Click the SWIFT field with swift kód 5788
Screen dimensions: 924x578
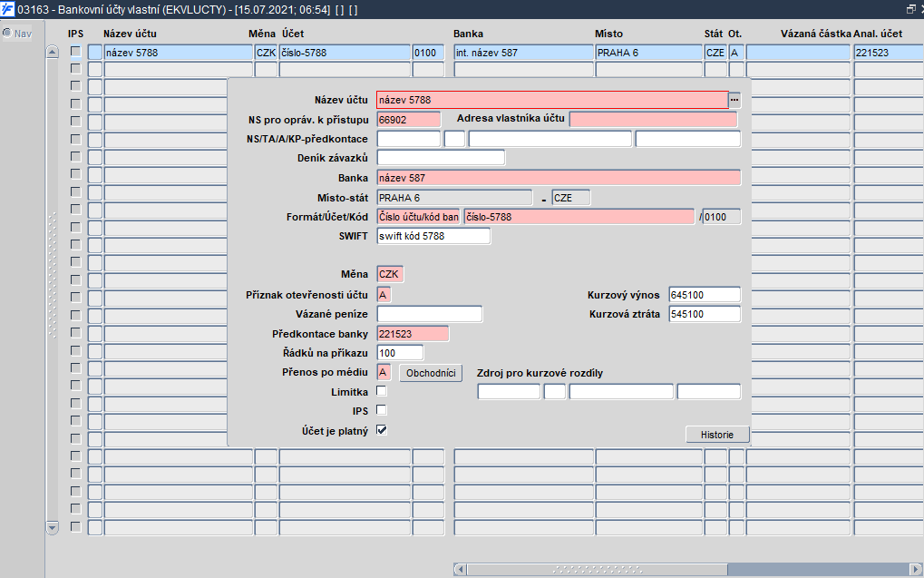point(433,236)
